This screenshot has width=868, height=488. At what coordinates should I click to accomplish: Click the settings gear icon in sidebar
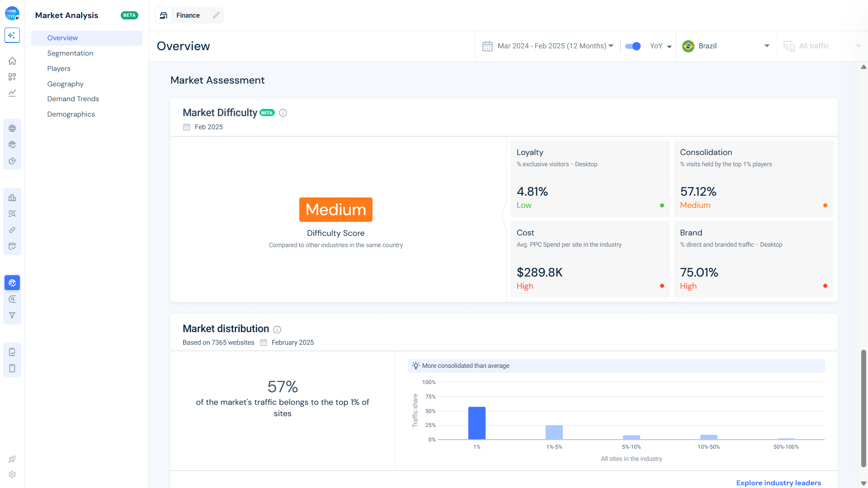click(12, 474)
